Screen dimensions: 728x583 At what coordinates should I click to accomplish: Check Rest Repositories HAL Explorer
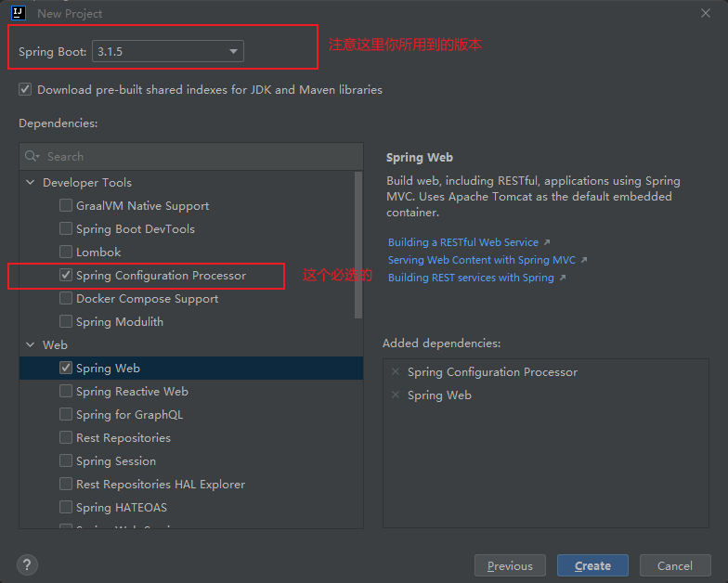(66, 484)
